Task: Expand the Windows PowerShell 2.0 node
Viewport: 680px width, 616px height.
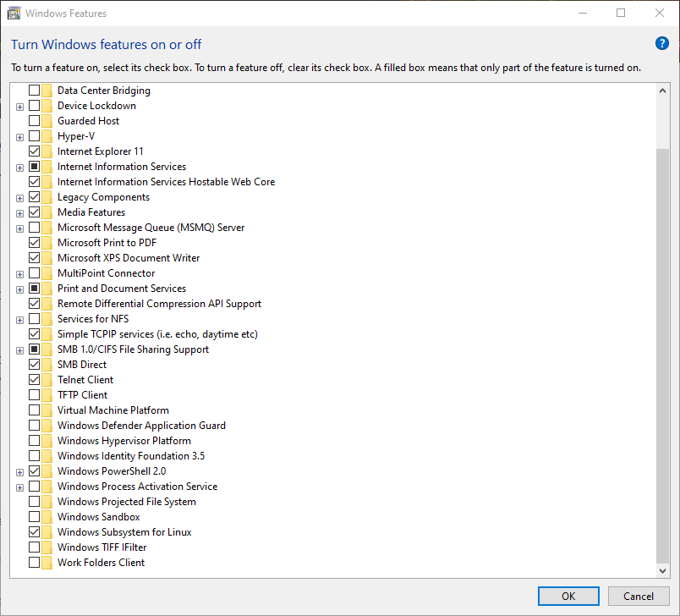Action: [x=20, y=472]
